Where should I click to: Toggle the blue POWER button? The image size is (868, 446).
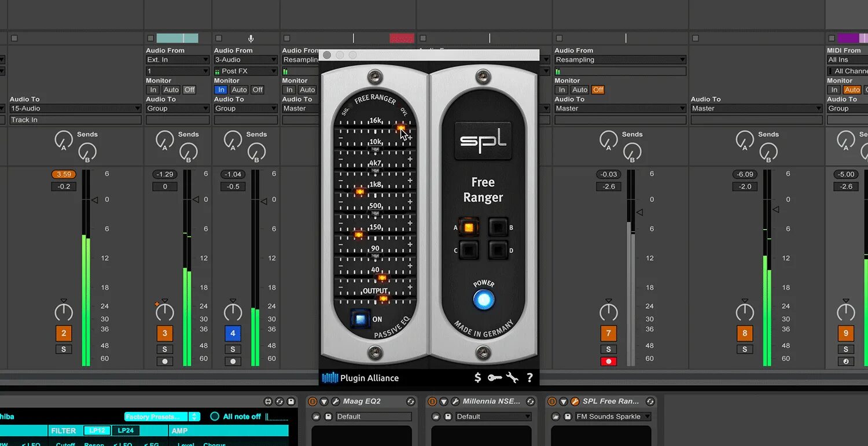484,300
